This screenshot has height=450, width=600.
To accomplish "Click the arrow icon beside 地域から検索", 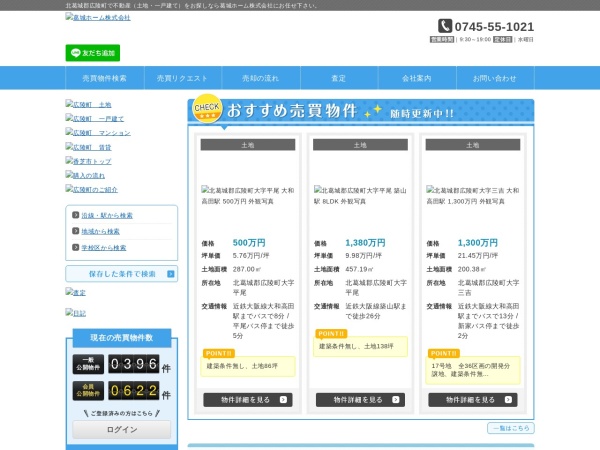I will (x=75, y=231).
